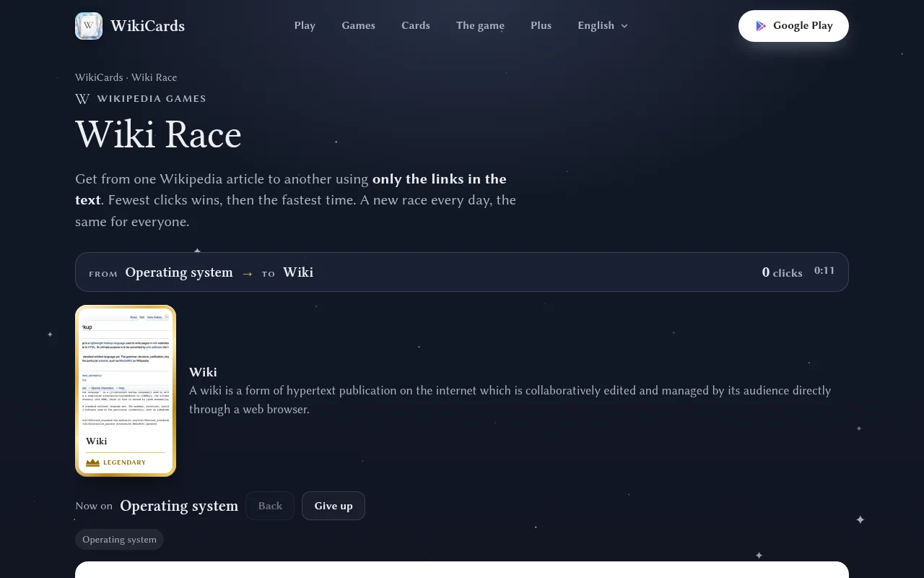Click the Wiki Race breadcrumb text
The height and width of the screenshot is (578, 924).
(x=154, y=77)
